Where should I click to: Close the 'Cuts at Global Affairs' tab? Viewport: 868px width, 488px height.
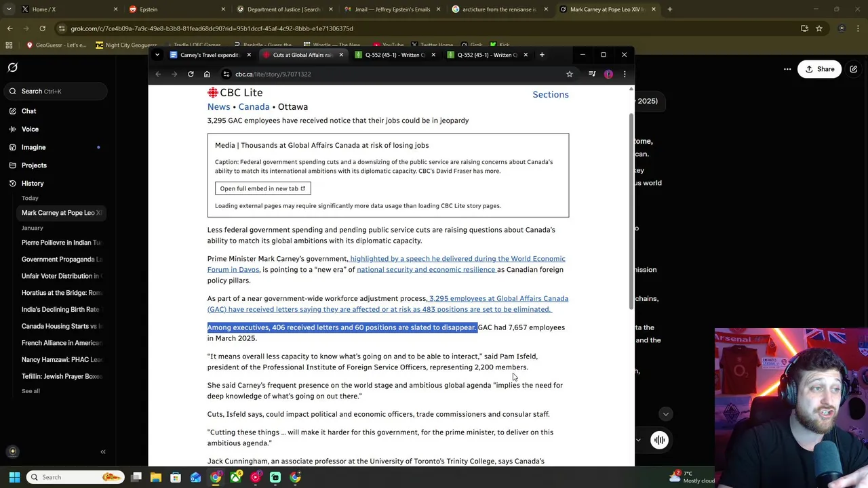click(341, 55)
